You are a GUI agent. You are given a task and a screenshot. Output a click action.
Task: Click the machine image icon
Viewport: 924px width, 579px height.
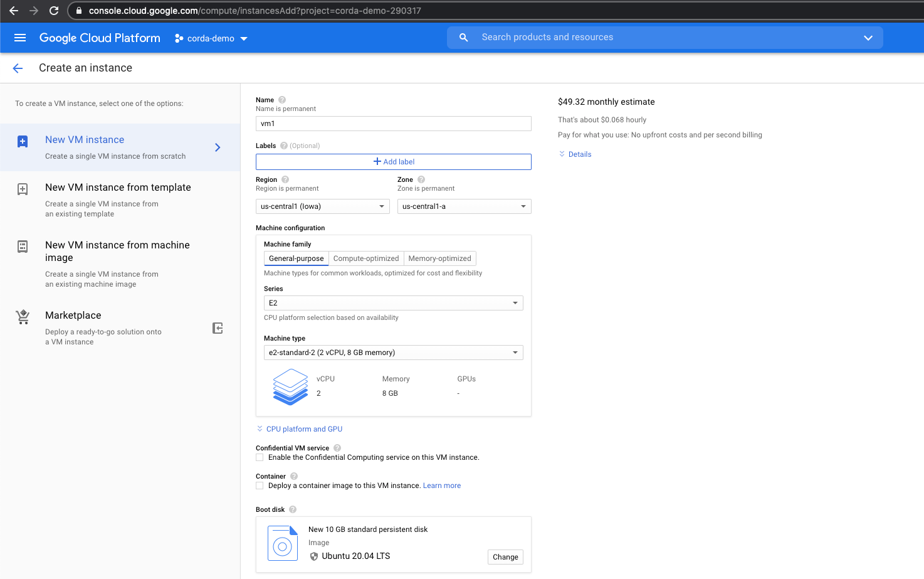23,247
